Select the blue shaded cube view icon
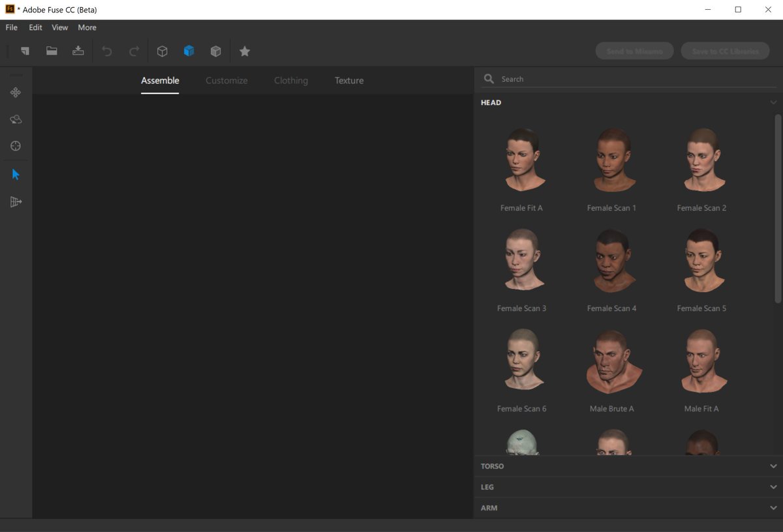 tap(189, 51)
